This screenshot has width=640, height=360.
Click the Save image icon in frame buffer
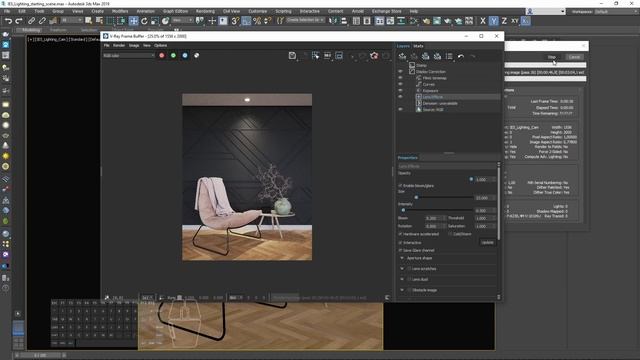coord(292,56)
